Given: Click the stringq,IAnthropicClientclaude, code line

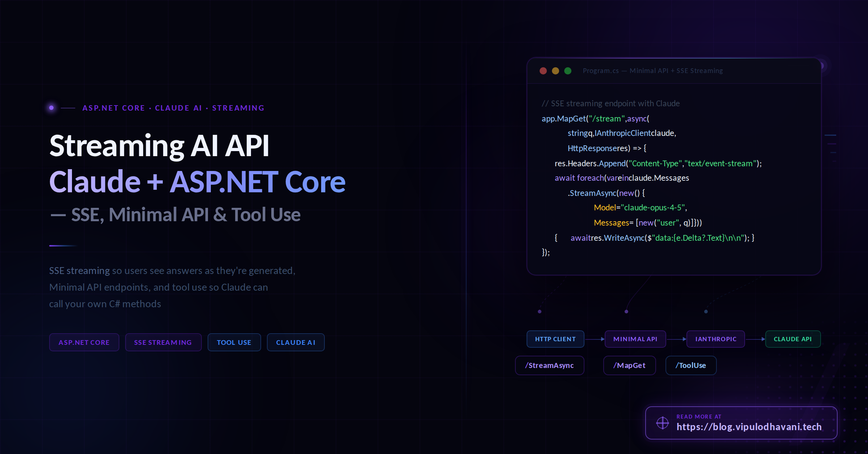Looking at the screenshot, I should 622,133.
